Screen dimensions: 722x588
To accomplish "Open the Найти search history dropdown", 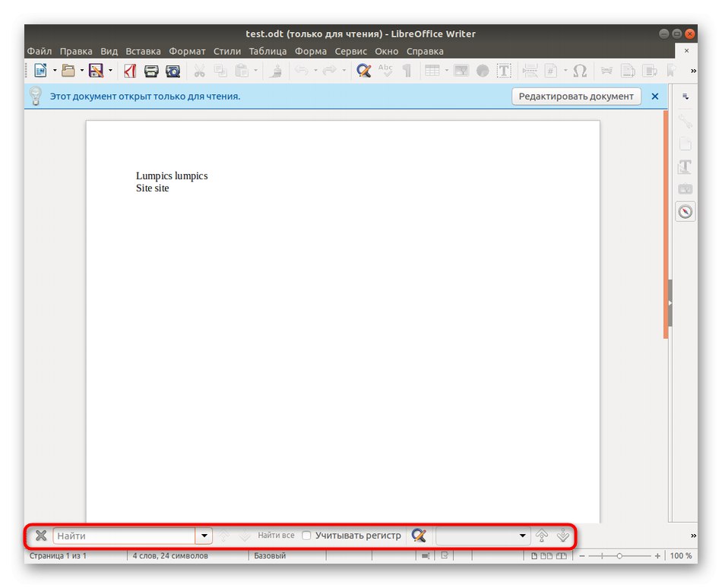I will pyautogui.click(x=204, y=536).
